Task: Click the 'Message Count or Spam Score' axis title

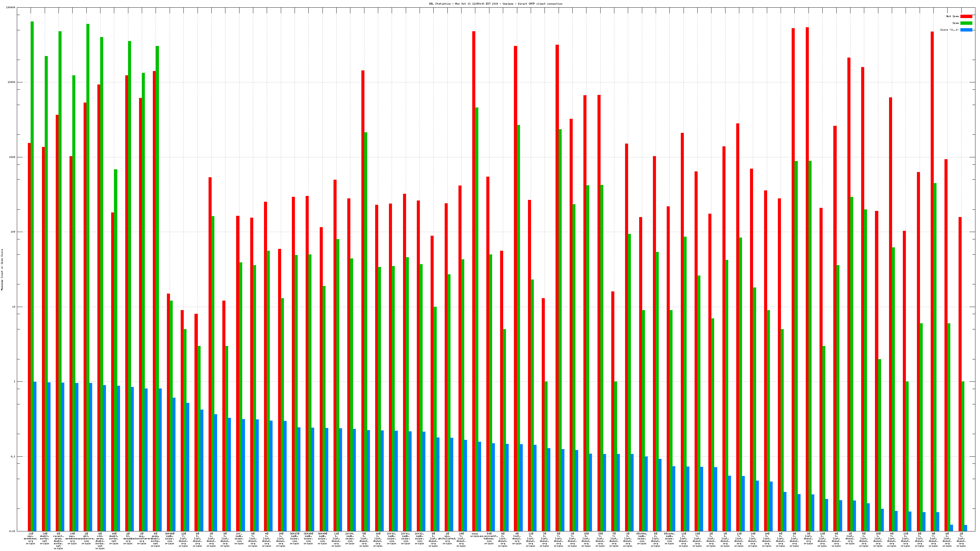Action: point(2,270)
